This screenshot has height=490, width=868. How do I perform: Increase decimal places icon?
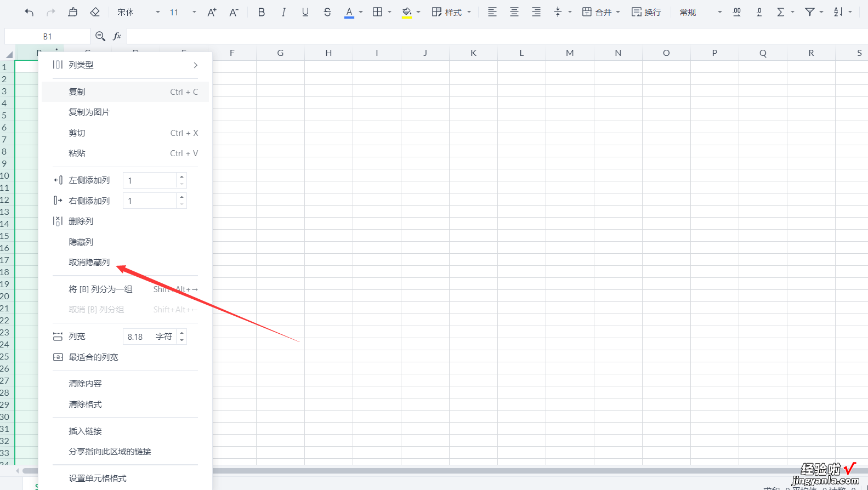point(737,12)
